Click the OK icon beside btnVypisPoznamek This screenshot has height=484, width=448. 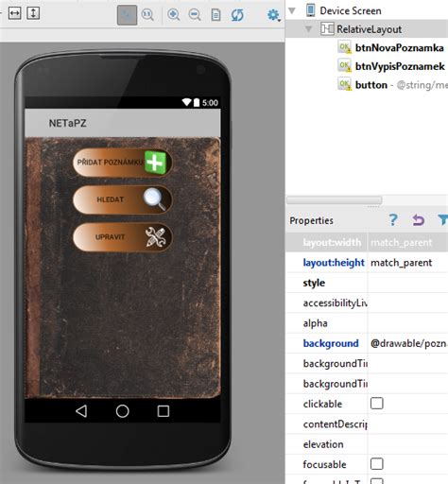tap(345, 66)
